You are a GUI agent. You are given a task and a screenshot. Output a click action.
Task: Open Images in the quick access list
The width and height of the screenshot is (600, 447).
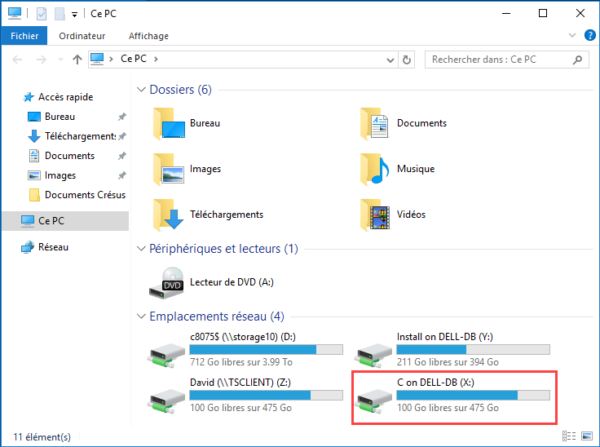(60, 175)
